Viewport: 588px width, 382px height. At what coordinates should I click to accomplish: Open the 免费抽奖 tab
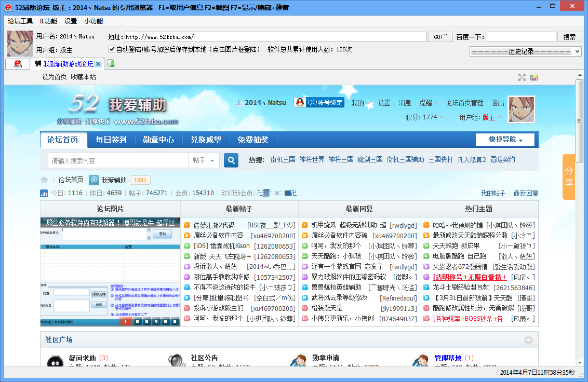click(253, 140)
